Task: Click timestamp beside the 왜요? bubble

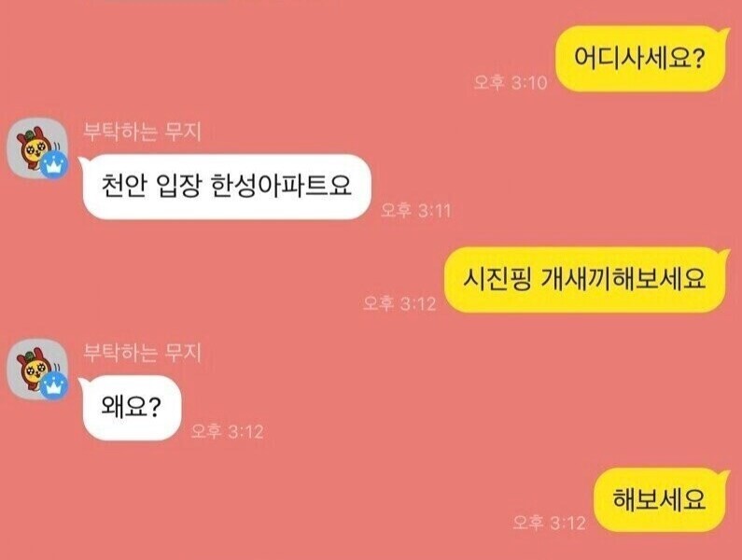Action: [227, 431]
